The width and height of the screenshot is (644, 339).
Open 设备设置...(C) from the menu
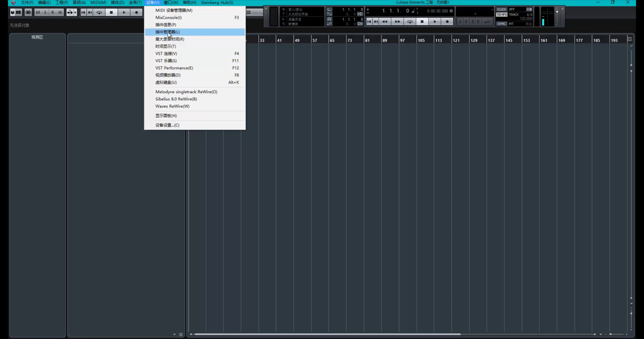195,125
